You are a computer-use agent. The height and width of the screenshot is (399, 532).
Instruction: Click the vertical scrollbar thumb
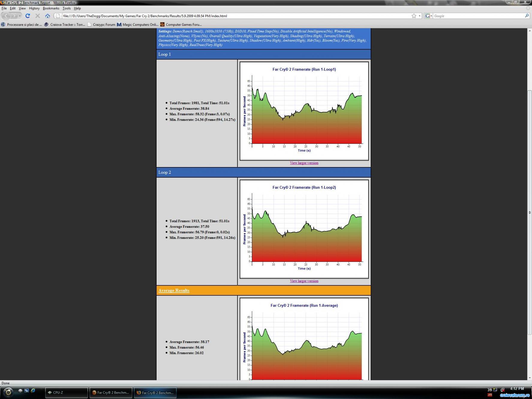(x=529, y=212)
